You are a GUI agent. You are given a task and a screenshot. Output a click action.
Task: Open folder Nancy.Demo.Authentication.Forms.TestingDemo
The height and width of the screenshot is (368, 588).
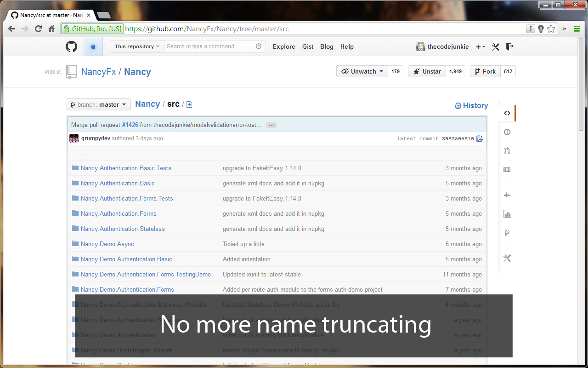pos(146,274)
